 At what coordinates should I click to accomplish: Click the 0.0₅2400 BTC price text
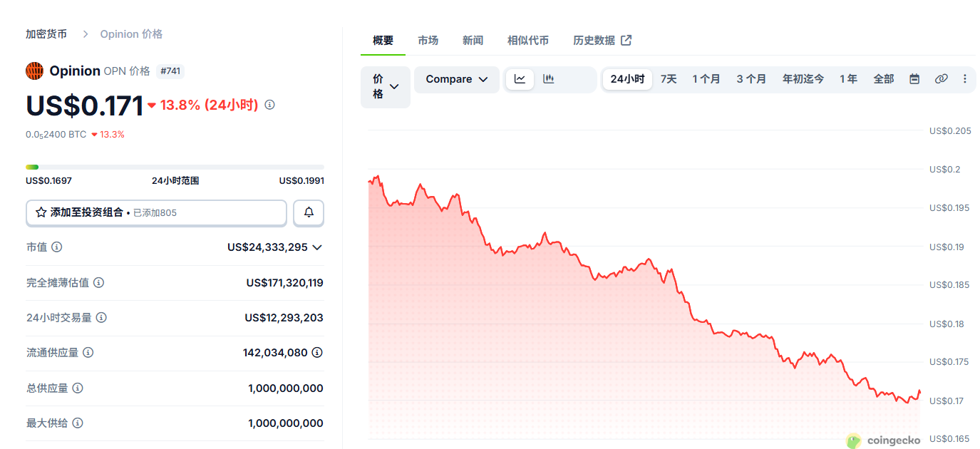pos(56,134)
